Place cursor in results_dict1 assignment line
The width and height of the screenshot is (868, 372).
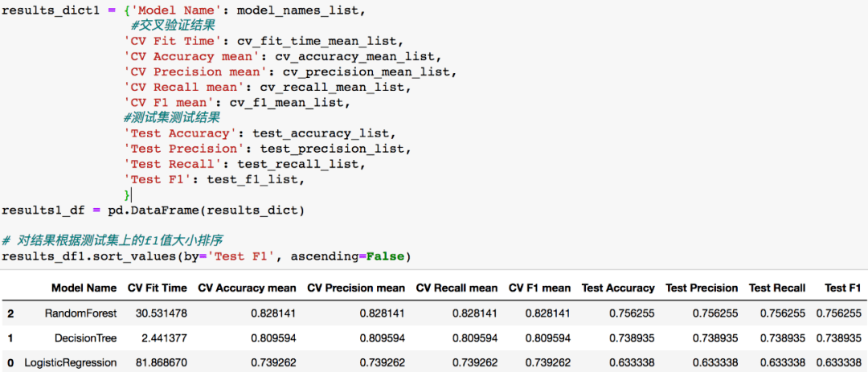(182, 10)
